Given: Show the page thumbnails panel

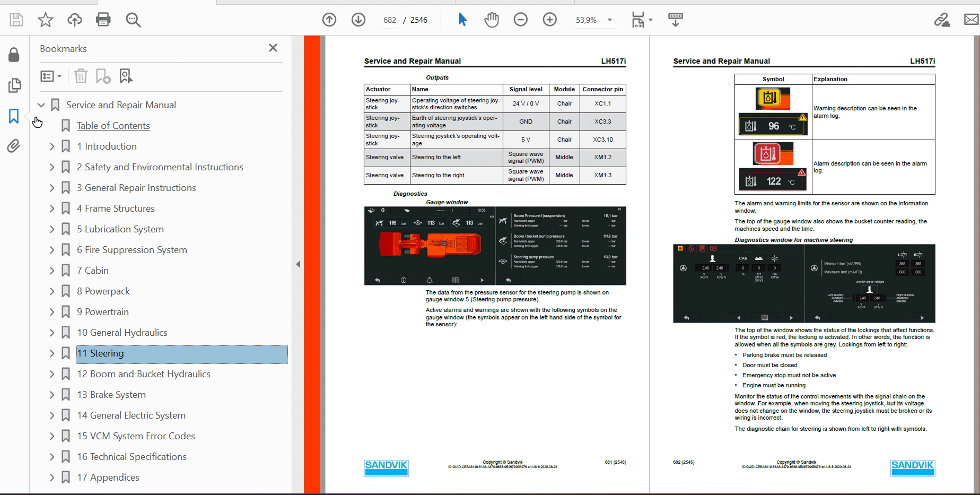Looking at the screenshot, I should point(14,85).
